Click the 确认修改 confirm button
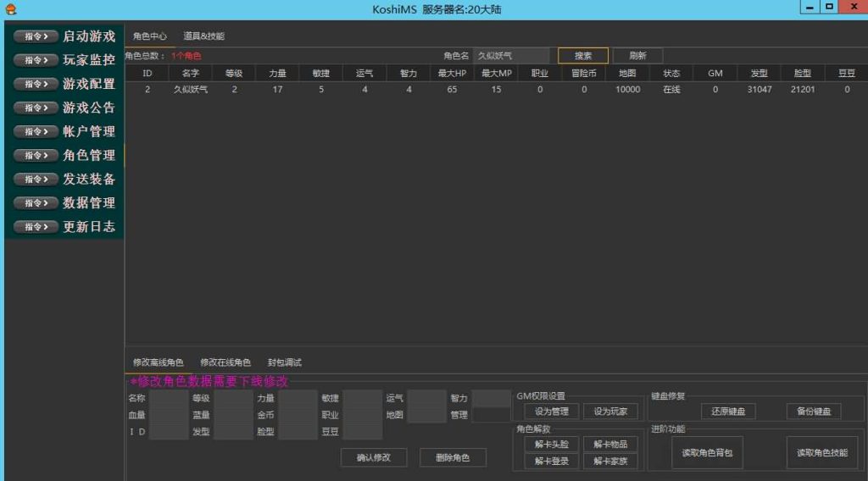Screen dimensions: 868x481 pos(373,457)
